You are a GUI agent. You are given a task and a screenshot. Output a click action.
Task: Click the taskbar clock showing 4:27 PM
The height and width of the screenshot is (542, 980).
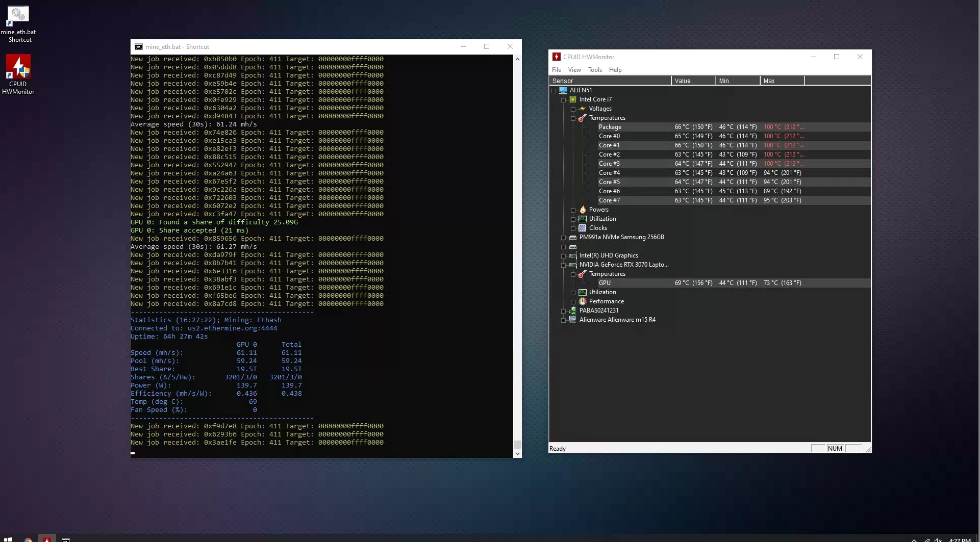click(x=960, y=539)
